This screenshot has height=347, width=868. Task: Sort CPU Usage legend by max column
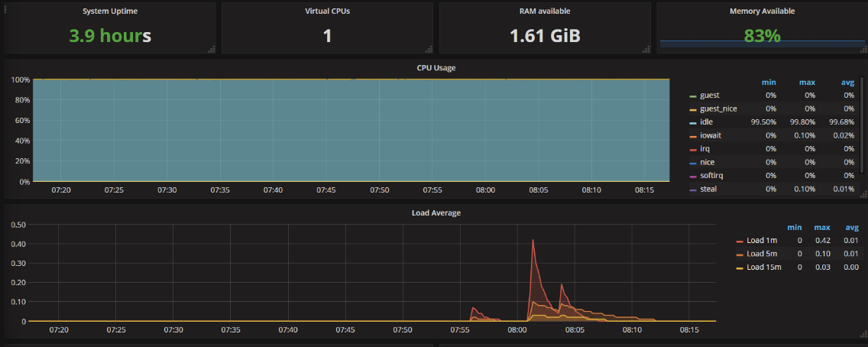[807, 83]
